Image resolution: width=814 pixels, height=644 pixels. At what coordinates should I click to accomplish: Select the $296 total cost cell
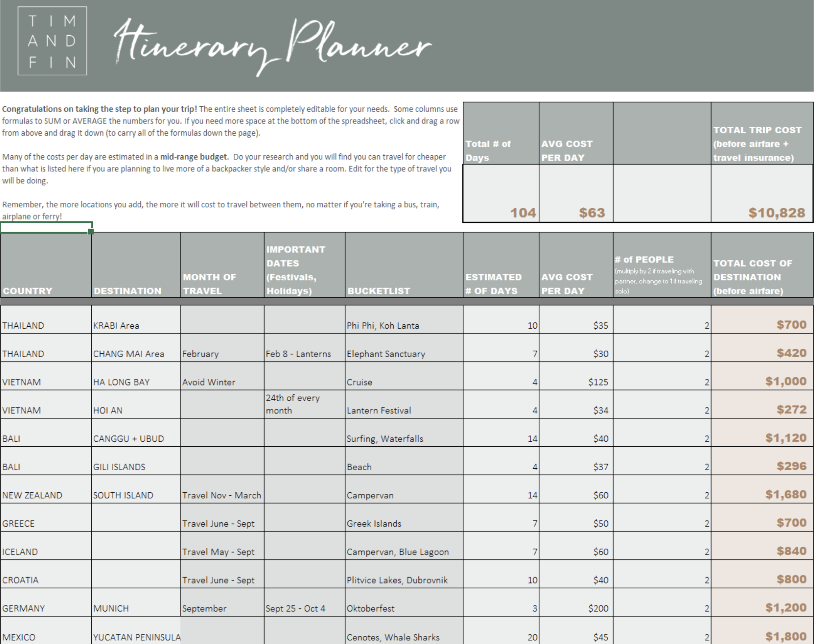pos(762,461)
